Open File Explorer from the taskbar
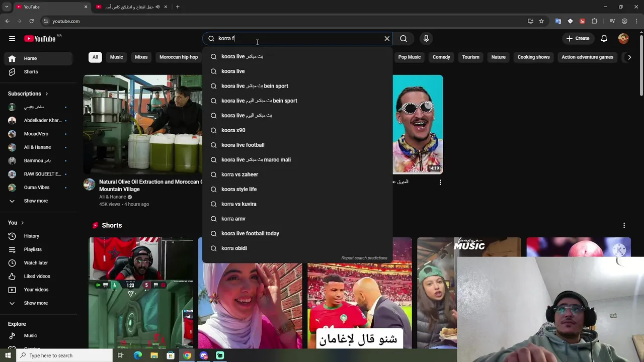The image size is (644, 362). (x=154, y=355)
